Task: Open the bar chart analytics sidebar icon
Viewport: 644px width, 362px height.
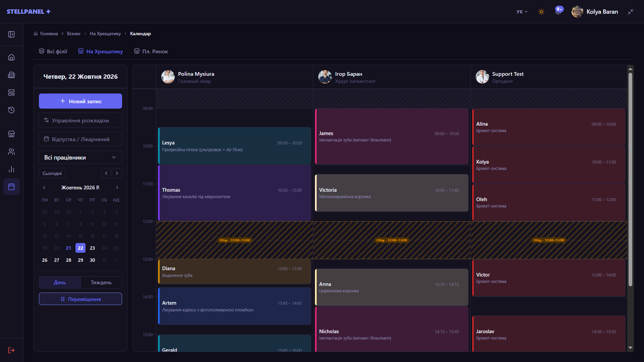Action: (x=11, y=169)
